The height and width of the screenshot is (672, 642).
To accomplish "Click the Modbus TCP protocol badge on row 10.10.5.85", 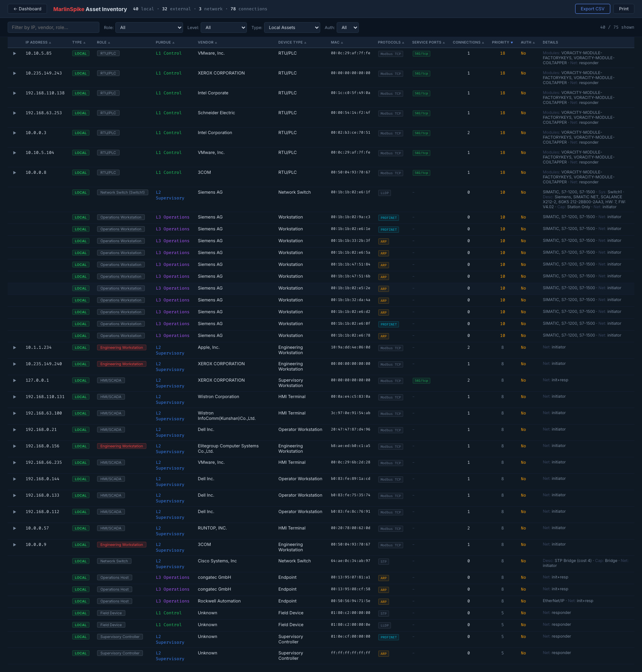I will pyautogui.click(x=390, y=54).
